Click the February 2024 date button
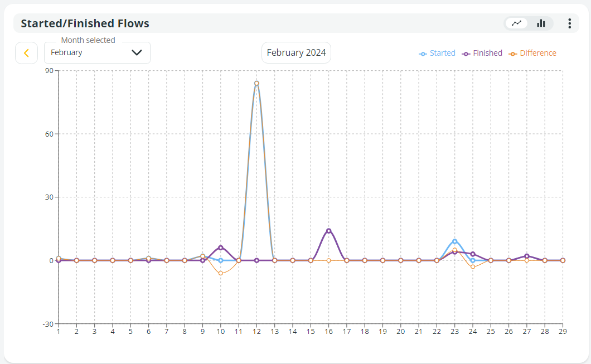The width and height of the screenshot is (591, 364). point(296,53)
